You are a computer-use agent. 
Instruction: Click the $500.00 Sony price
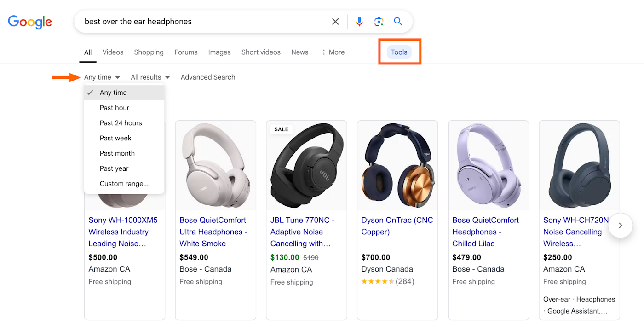tap(103, 257)
